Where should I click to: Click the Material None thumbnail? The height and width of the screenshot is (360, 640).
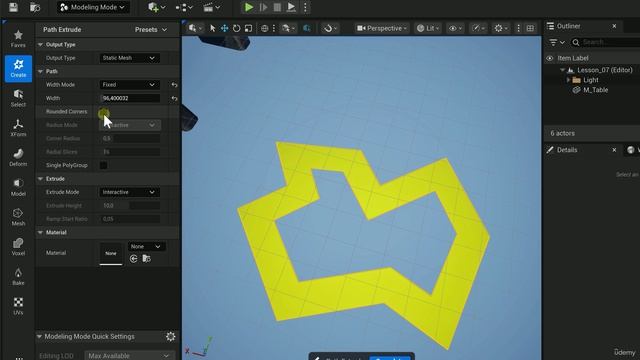(111, 253)
